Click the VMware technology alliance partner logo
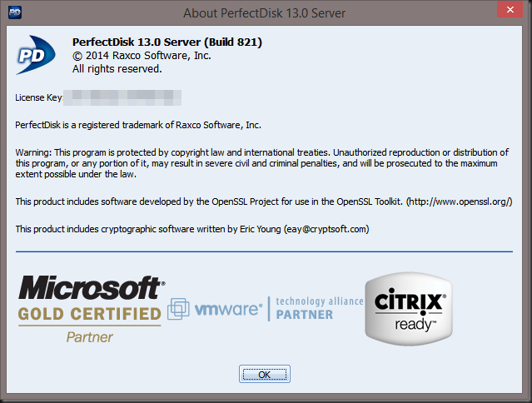The width and height of the screenshot is (532, 403). pos(266,309)
